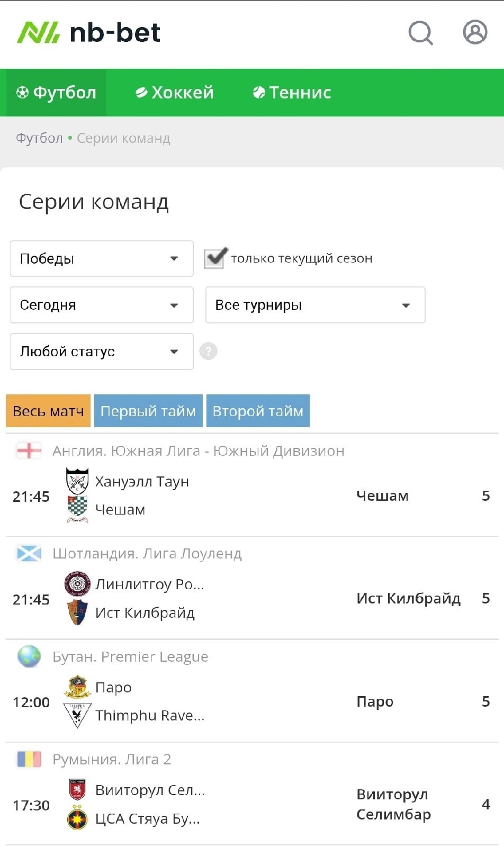This screenshot has height=847, width=504.
Task: Open the Сегодня date dropdown
Action: [x=102, y=305]
